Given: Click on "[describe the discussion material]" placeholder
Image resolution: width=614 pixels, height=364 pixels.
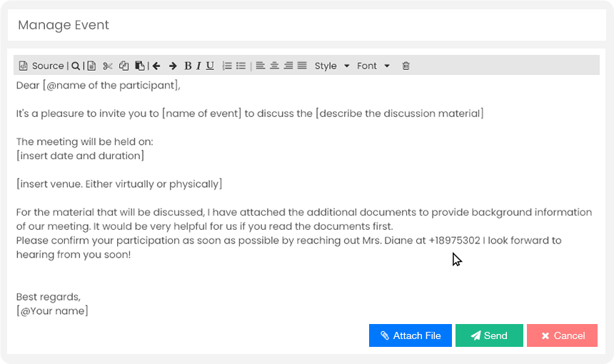Looking at the screenshot, I should tap(400, 113).
